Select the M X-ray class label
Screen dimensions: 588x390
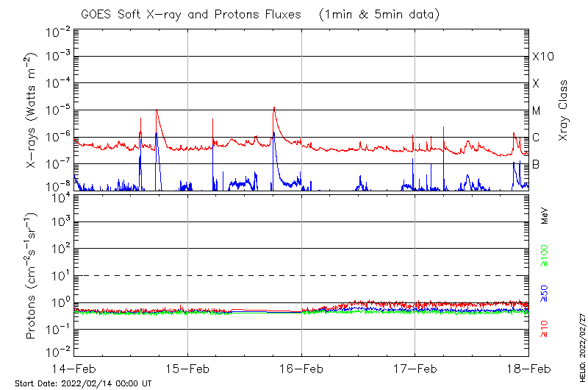pyautogui.click(x=537, y=110)
